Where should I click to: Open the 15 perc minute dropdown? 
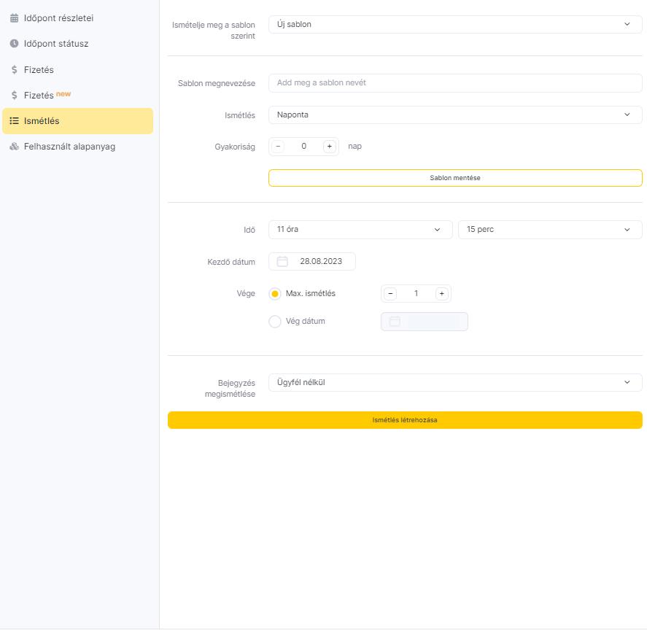point(549,230)
